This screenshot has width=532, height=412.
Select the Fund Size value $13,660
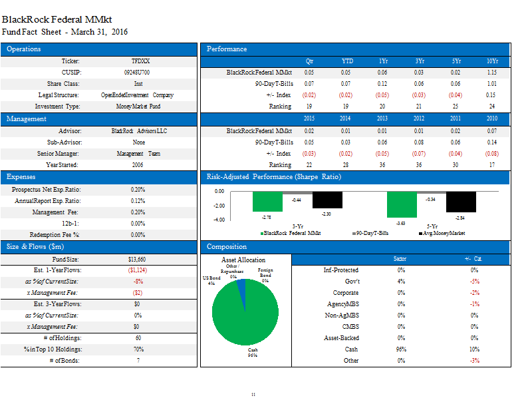(x=137, y=260)
